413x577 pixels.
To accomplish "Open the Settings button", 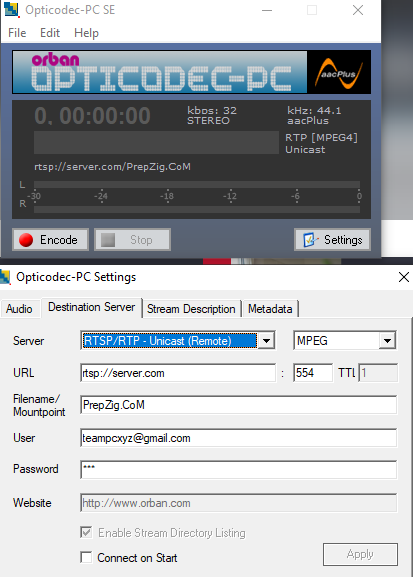I will tap(332, 240).
